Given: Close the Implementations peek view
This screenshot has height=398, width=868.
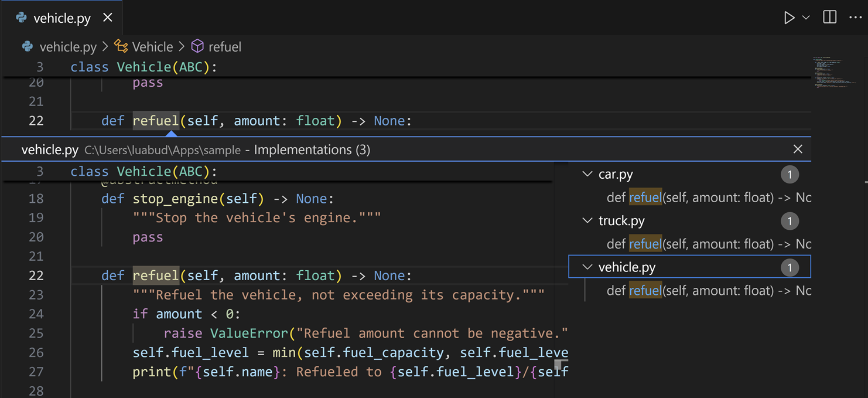Looking at the screenshot, I should [798, 149].
